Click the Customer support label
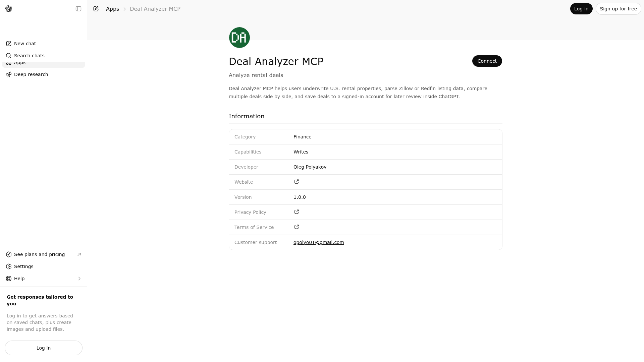Screen dimensions: 644x362 pyautogui.click(x=256, y=242)
